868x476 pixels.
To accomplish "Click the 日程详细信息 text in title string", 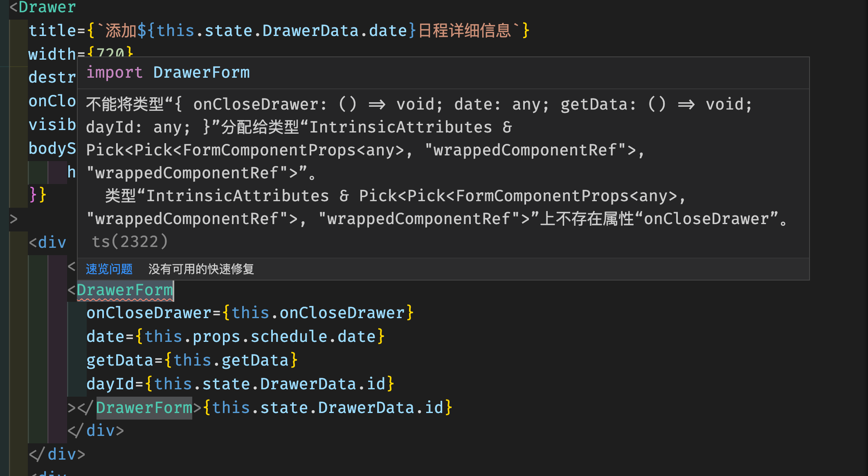I will [465, 31].
